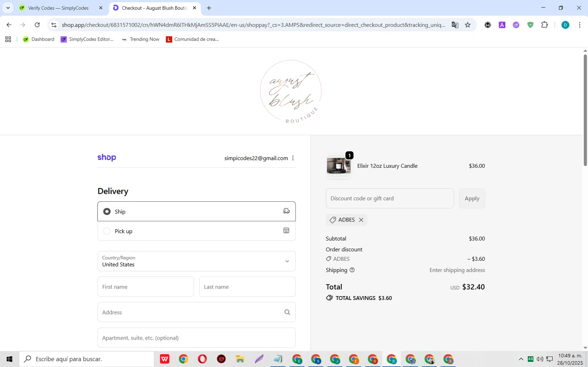588x367 pixels.
Task: Open the purple A extension icon
Action: 502,25
